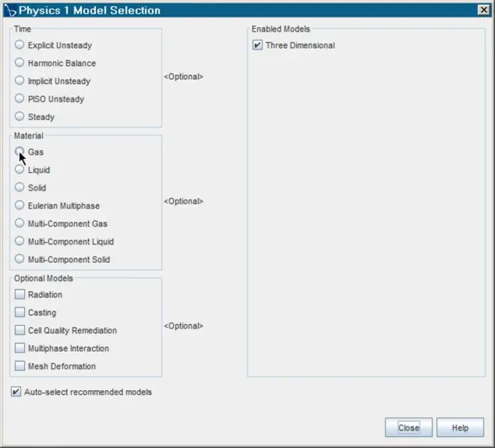Check the Casting model box

(19, 312)
